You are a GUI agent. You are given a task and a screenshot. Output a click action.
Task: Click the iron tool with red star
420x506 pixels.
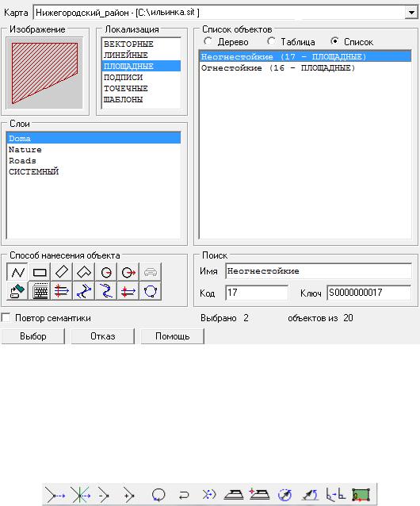[x=259, y=494]
